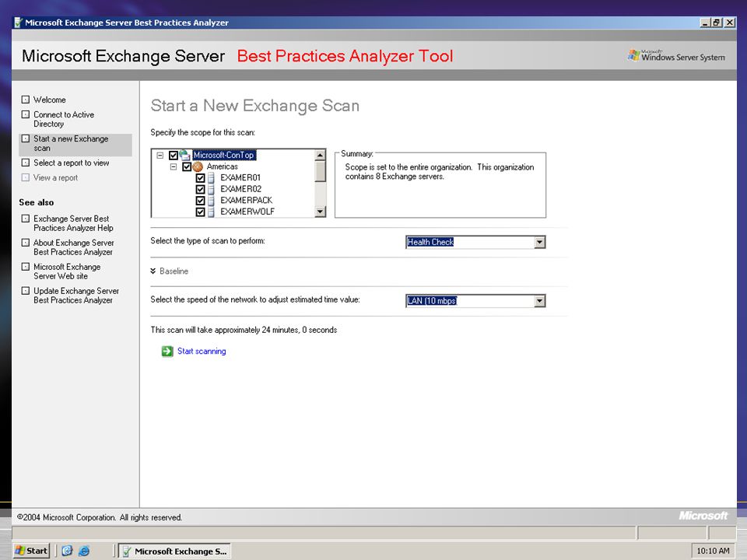Click the 10:10 AM taskbar clock
The image size is (747, 560).
(x=713, y=551)
